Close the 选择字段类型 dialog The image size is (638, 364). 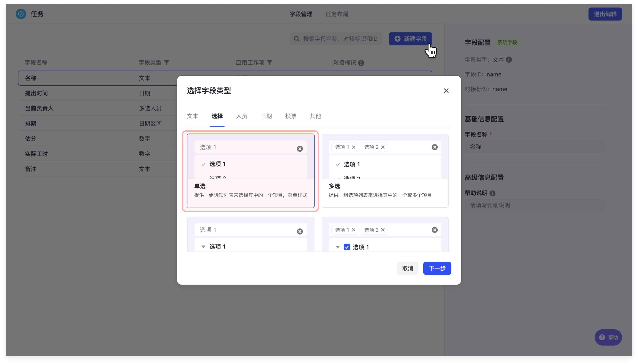coord(446,91)
